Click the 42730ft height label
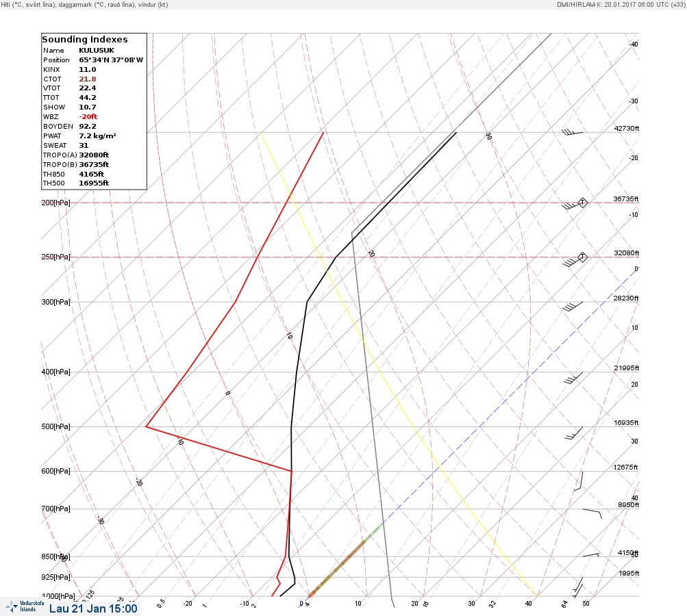Image resolution: width=687 pixels, height=616 pixels. click(627, 128)
